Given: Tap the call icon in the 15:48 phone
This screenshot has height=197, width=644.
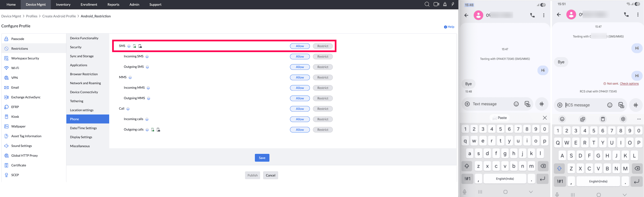Looking at the screenshot, I should 532,15.
